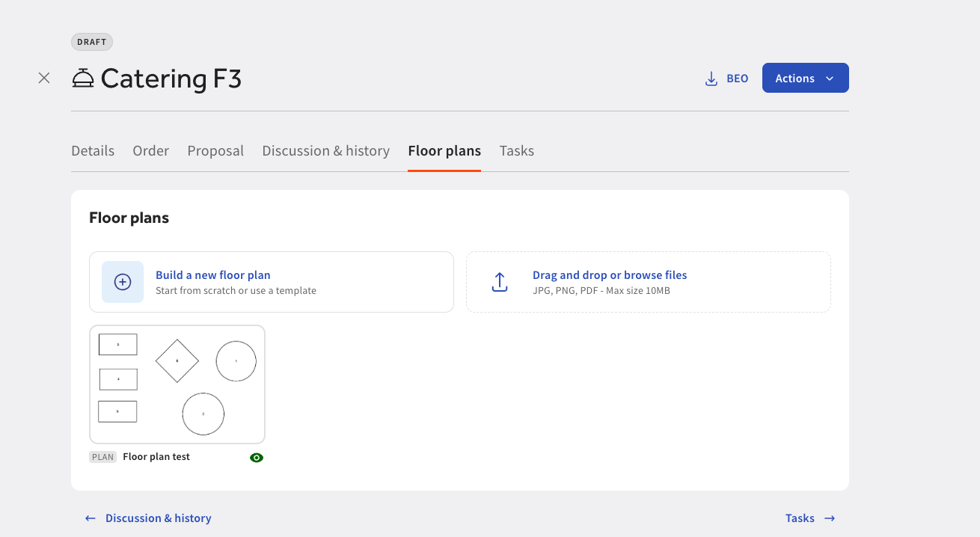Click the BEO download arrow icon
Viewport: 980px width, 537px height.
(x=711, y=79)
